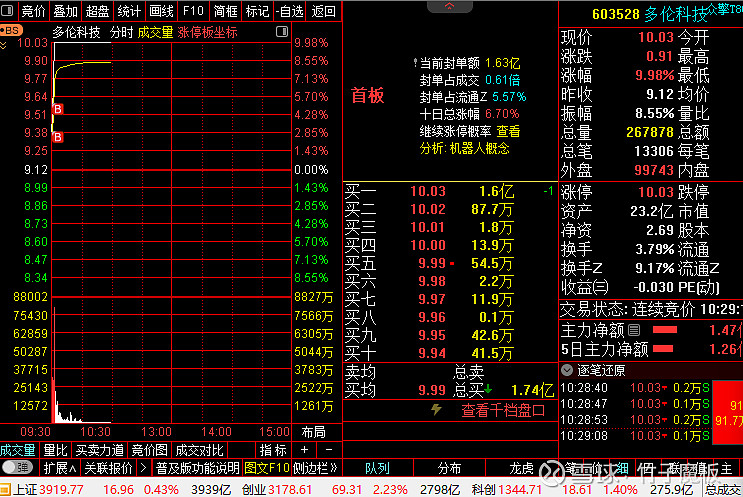Screen dimensions: 743x497
Task: Switch to 简框 simple frame mode
Action: [x=226, y=11]
